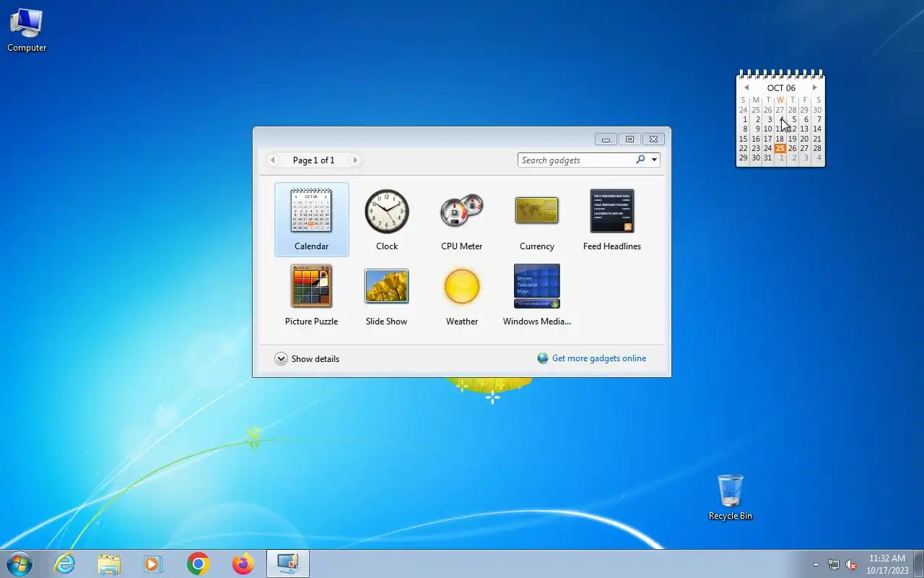Image resolution: width=924 pixels, height=578 pixels.
Task: Select the Slide Show gadget
Action: click(386, 295)
